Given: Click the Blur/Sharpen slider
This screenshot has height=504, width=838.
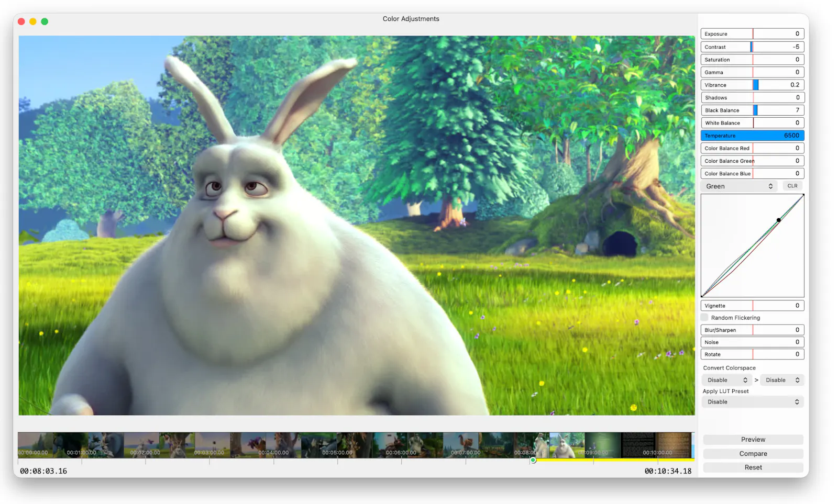Looking at the screenshot, I should (x=752, y=330).
